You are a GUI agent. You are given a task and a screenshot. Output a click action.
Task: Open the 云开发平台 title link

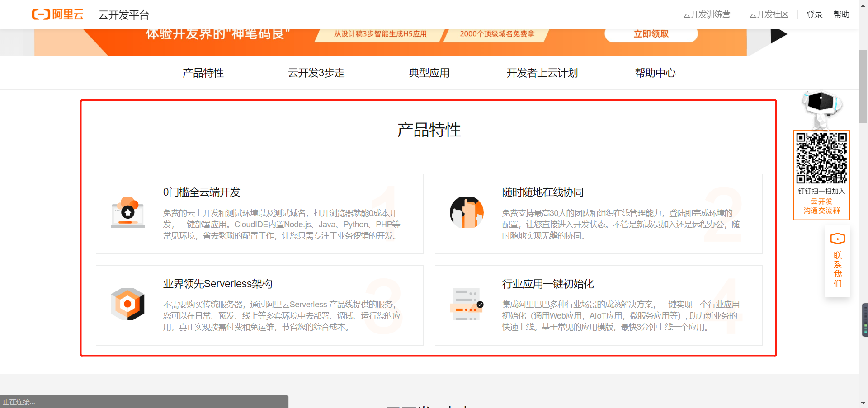pos(124,15)
